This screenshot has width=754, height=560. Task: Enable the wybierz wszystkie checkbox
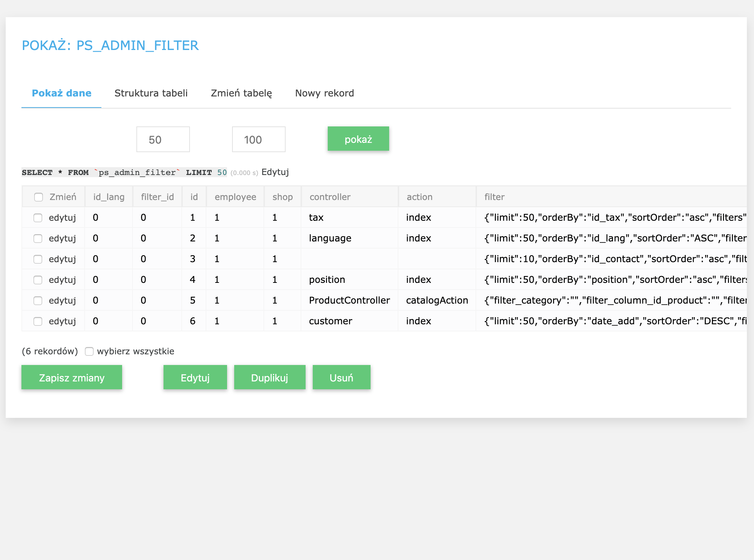tap(89, 351)
